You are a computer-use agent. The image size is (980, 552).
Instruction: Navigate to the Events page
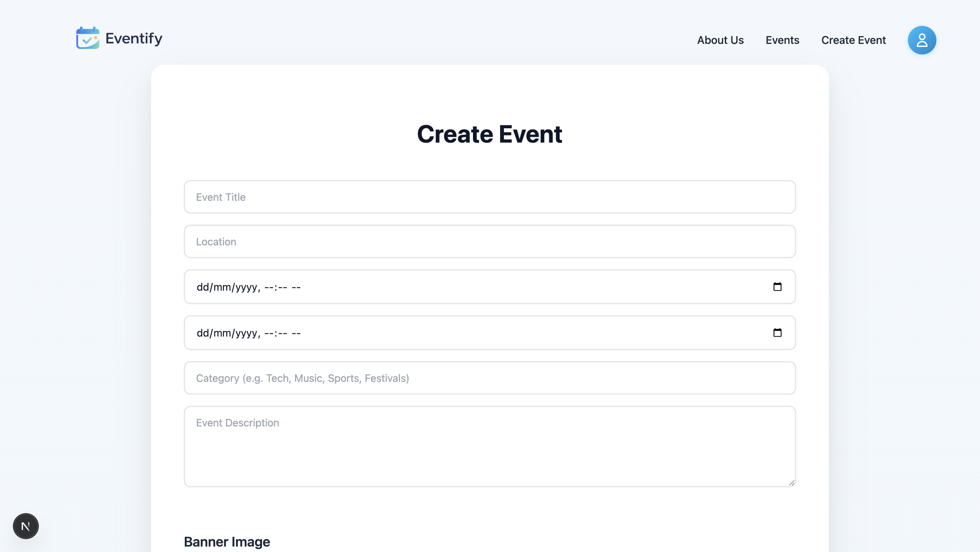click(x=782, y=39)
